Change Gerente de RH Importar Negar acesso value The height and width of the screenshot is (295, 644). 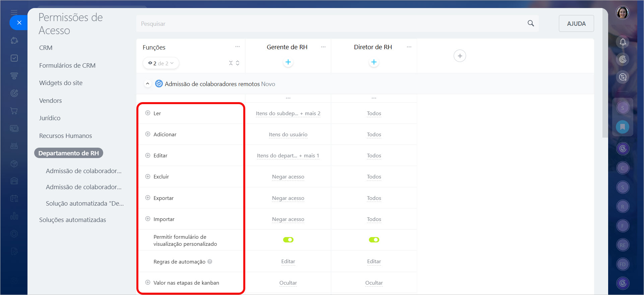point(288,219)
